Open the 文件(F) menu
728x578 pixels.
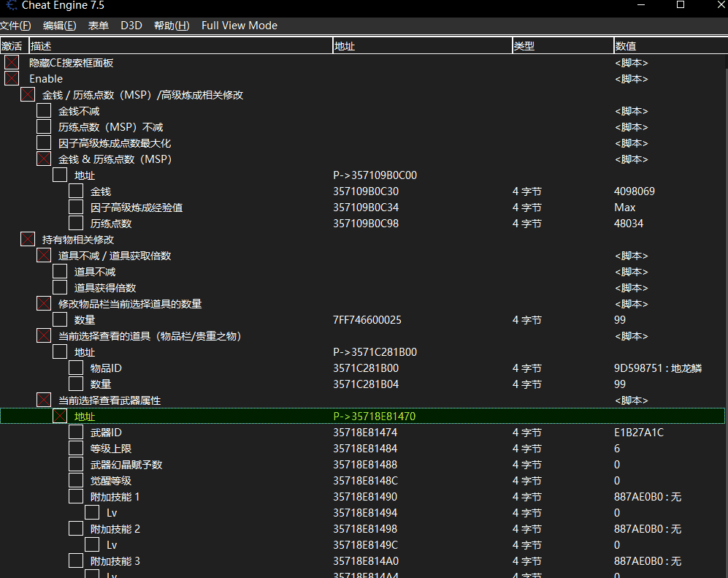[15, 26]
